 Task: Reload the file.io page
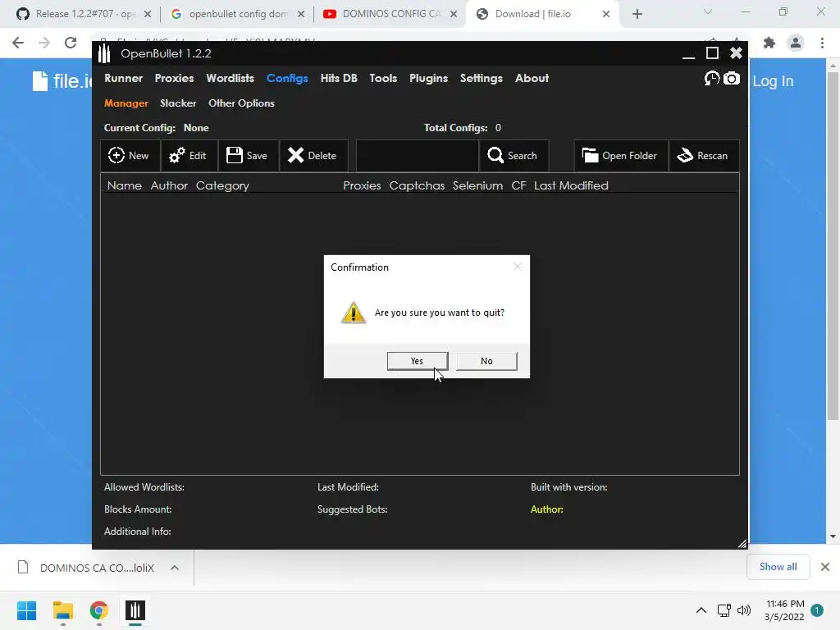pyautogui.click(x=71, y=43)
